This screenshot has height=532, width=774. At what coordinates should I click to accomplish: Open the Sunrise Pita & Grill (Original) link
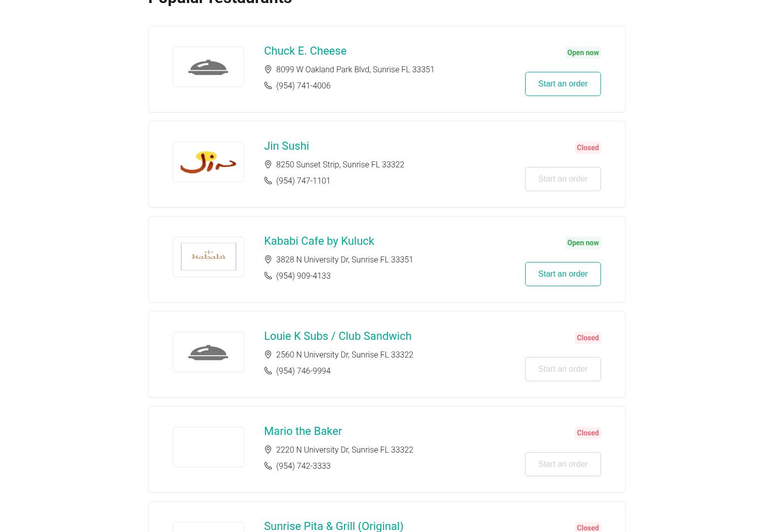coord(333,526)
